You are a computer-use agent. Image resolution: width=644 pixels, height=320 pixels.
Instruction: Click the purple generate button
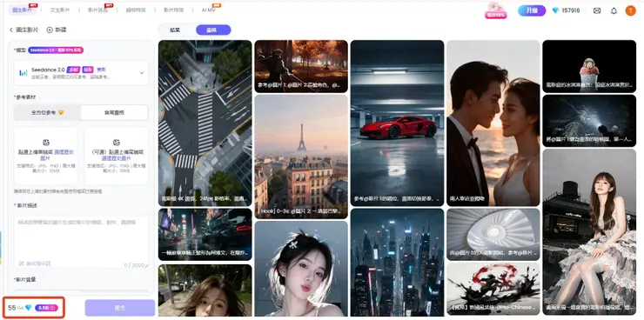click(120, 308)
